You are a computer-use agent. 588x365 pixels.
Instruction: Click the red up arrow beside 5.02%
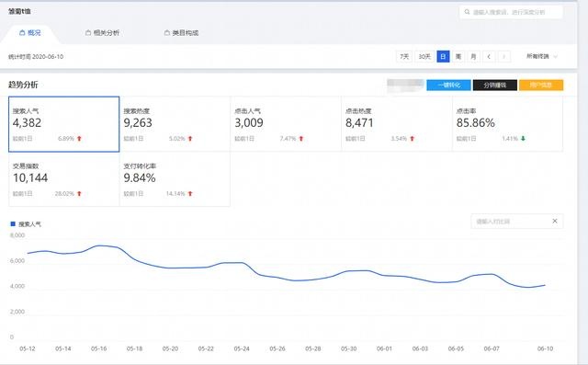click(190, 139)
